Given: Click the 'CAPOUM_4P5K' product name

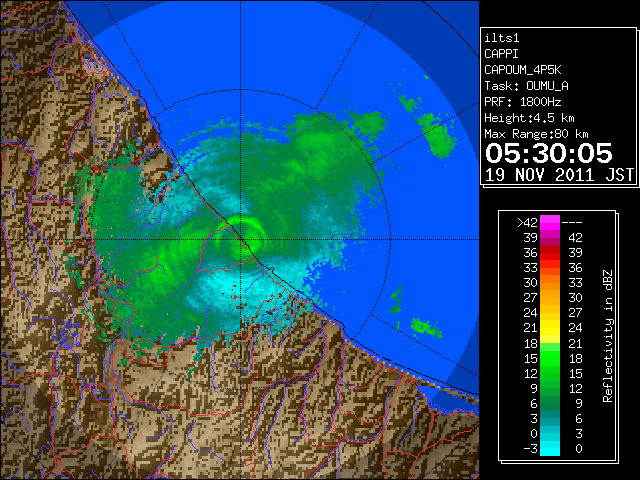Looking at the screenshot, I should (x=523, y=70).
